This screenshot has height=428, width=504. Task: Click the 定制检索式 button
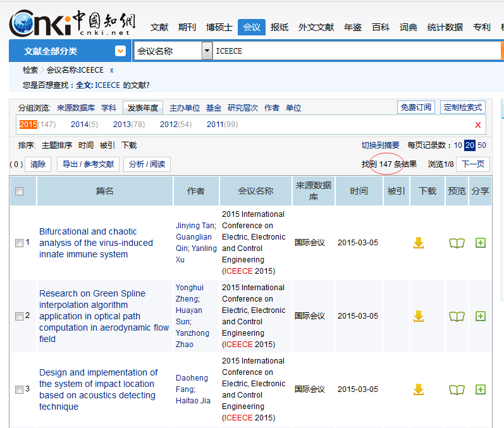point(462,107)
